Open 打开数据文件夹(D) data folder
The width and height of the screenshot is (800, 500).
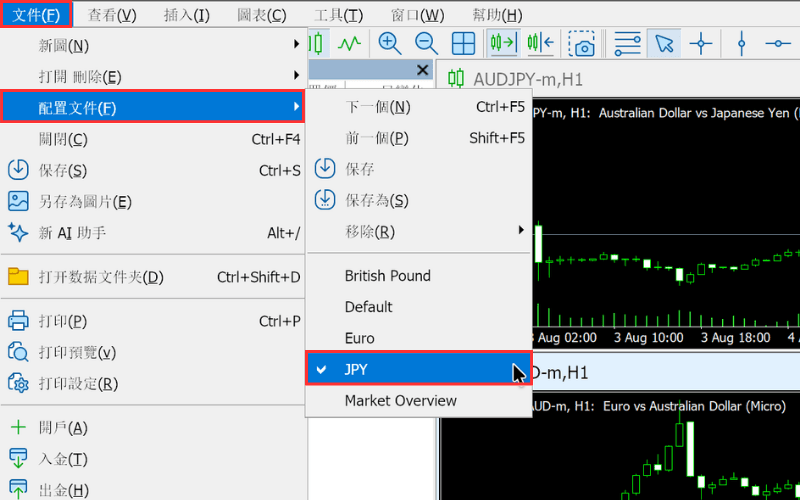coord(153,277)
